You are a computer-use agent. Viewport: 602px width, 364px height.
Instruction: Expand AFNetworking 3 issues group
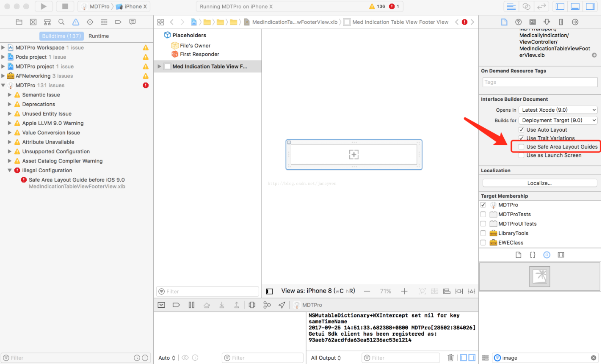point(3,76)
